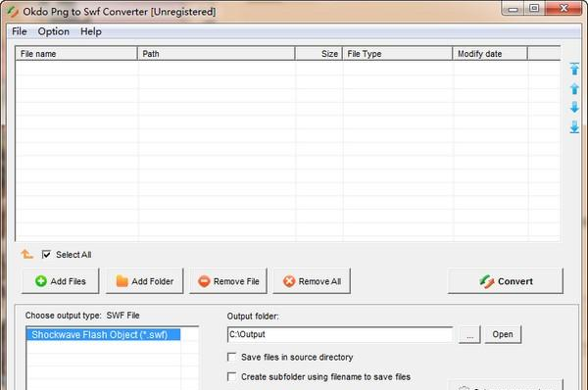This screenshot has height=390, width=588.
Task: Sort list by Path column header
Action: click(217, 54)
